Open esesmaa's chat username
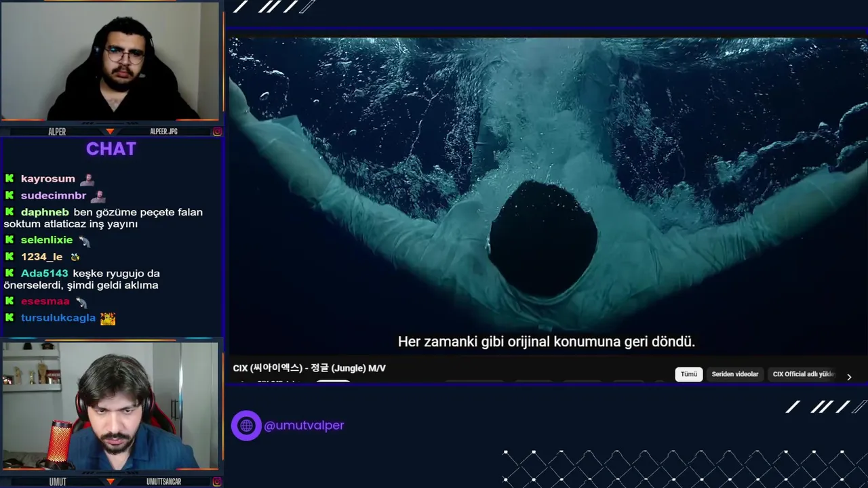The width and height of the screenshot is (868, 488). pos(45,301)
